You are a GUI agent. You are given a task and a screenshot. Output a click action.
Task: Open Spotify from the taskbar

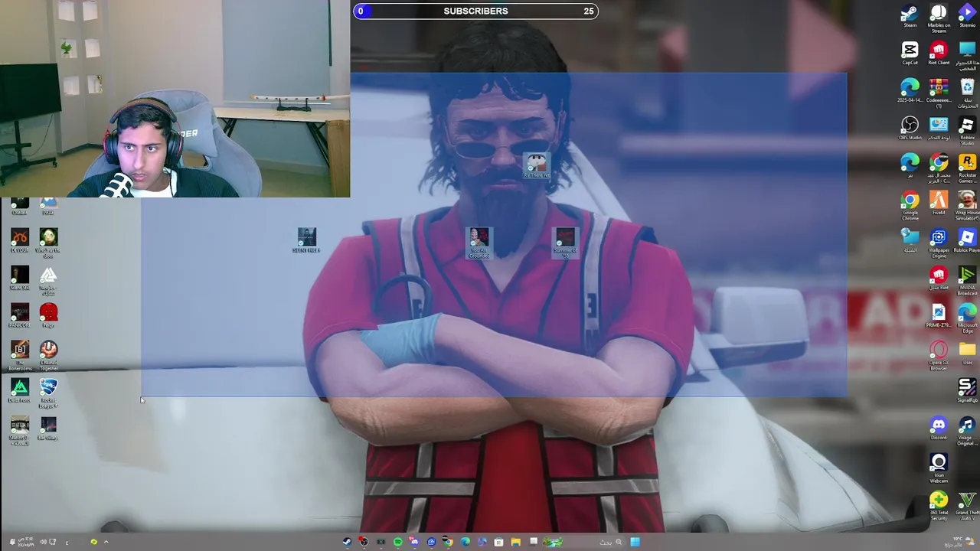tap(397, 542)
